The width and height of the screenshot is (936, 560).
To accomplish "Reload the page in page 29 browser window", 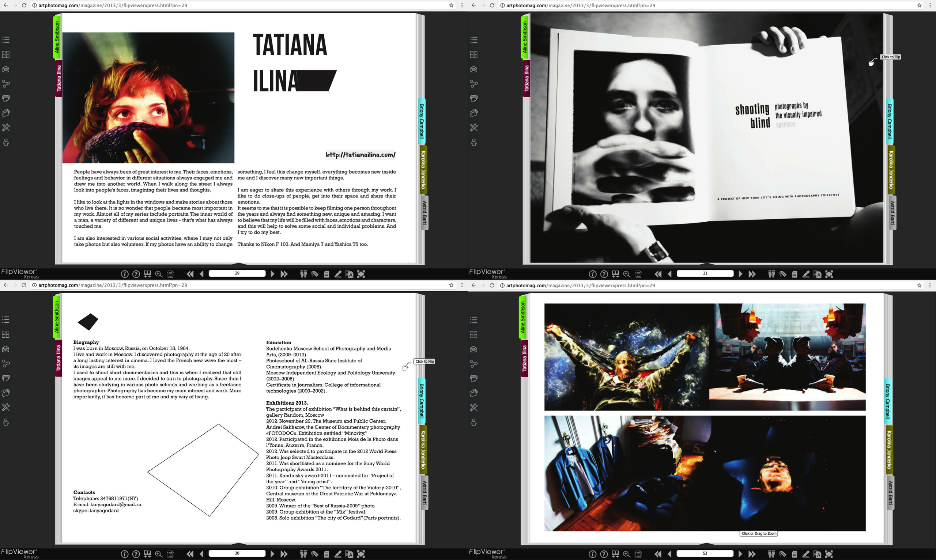I will (x=24, y=5).
